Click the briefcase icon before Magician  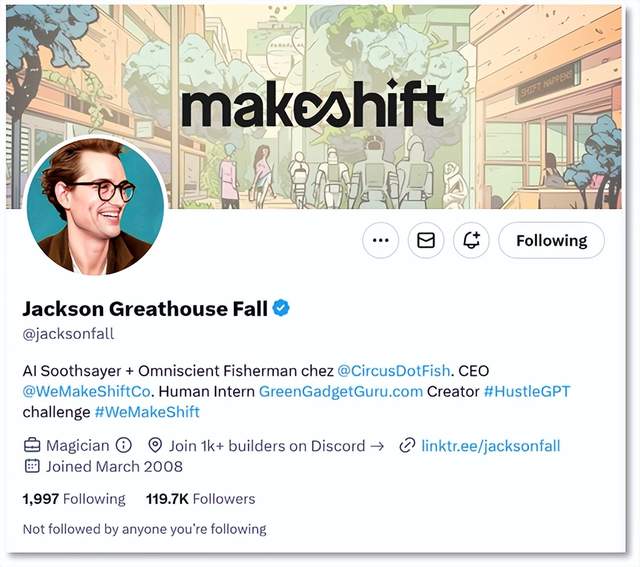pos(31,445)
